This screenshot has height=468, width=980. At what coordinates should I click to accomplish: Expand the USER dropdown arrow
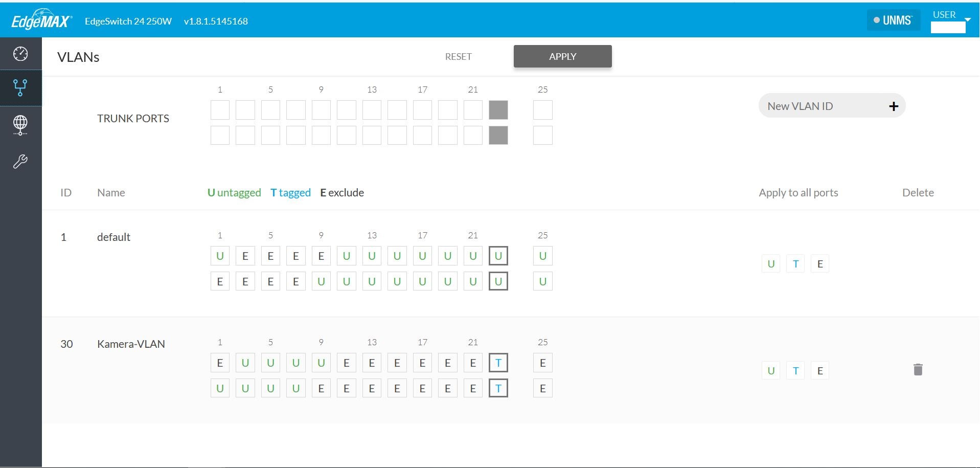pos(967,19)
